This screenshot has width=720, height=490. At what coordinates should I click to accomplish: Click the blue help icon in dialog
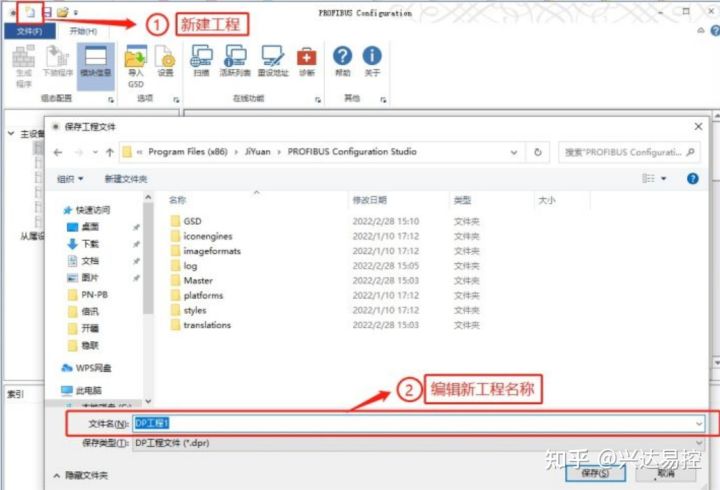(692, 179)
